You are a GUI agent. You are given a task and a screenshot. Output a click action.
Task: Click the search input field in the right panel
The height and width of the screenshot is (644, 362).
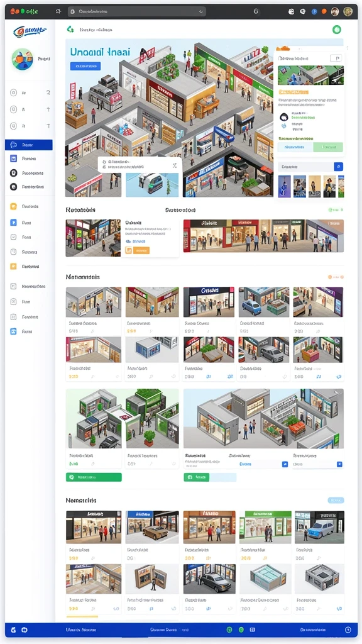coord(306,167)
